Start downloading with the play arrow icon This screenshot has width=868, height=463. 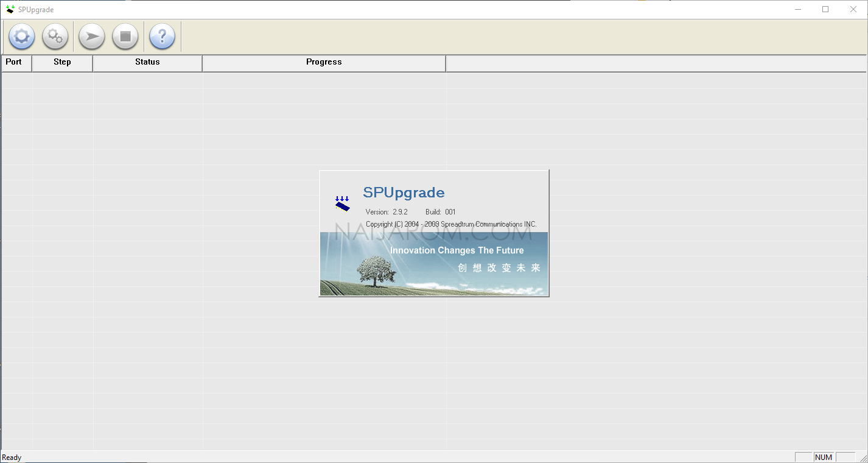(92, 37)
